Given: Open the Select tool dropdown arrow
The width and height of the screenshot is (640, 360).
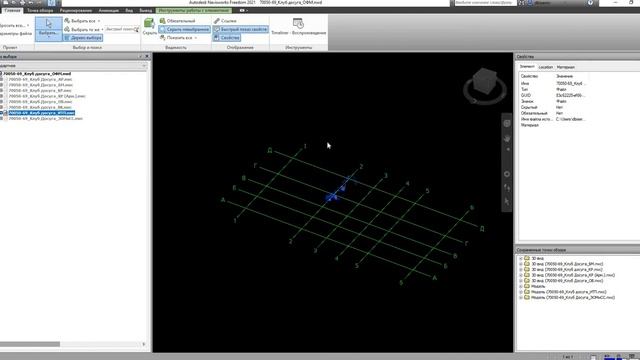Looking at the screenshot, I should (49, 37).
